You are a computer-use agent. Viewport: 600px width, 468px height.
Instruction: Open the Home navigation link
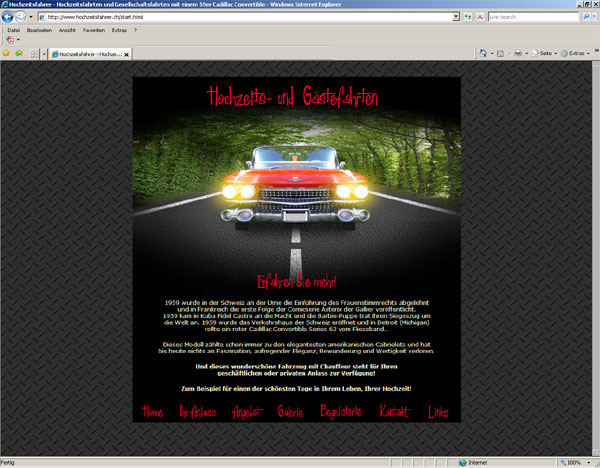pyautogui.click(x=152, y=412)
